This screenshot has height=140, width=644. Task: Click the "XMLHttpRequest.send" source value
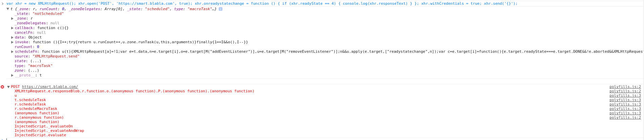point(56,56)
